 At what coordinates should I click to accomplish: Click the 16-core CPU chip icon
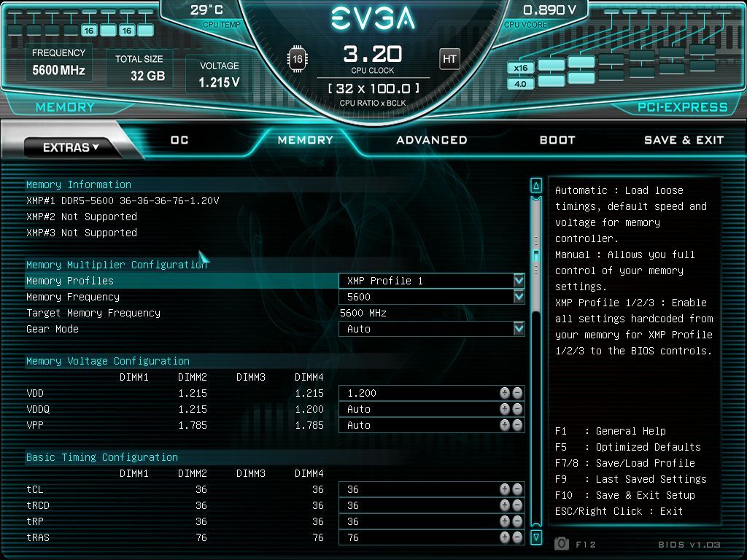click(298, 59)
